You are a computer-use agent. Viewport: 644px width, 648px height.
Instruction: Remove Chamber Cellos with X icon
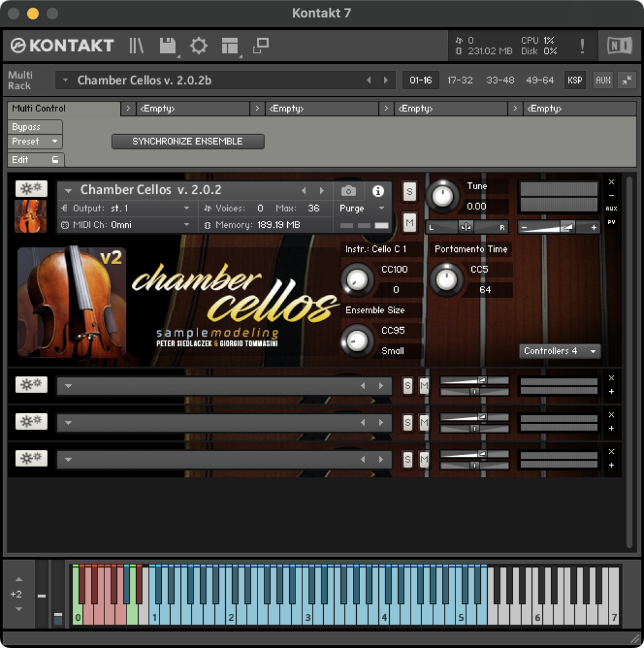click(611, 182)
